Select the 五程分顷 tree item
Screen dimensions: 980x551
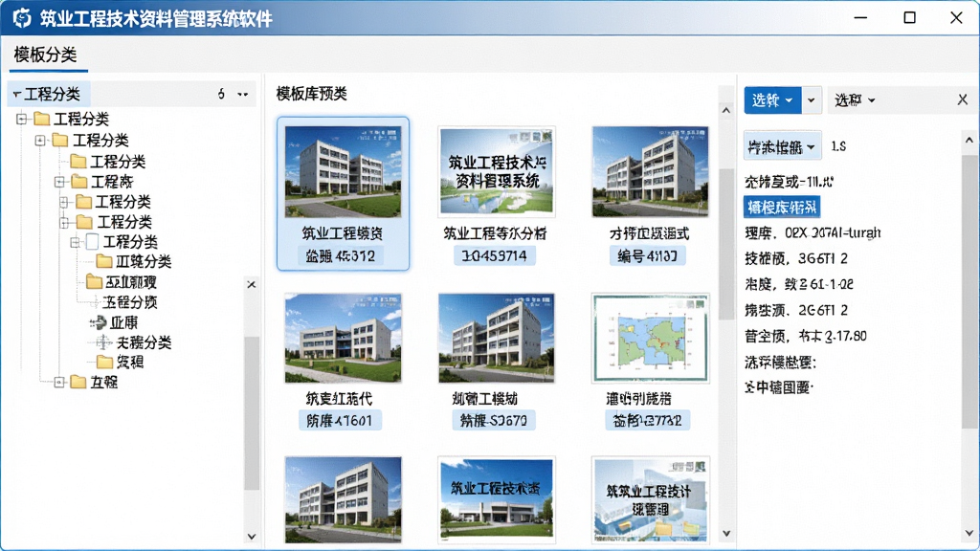(130, 302)
